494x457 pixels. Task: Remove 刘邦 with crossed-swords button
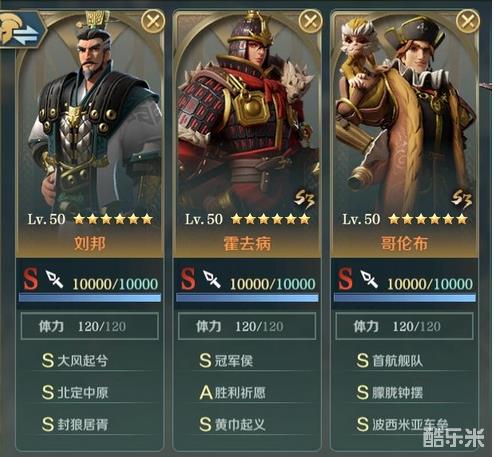pos(153,21)
